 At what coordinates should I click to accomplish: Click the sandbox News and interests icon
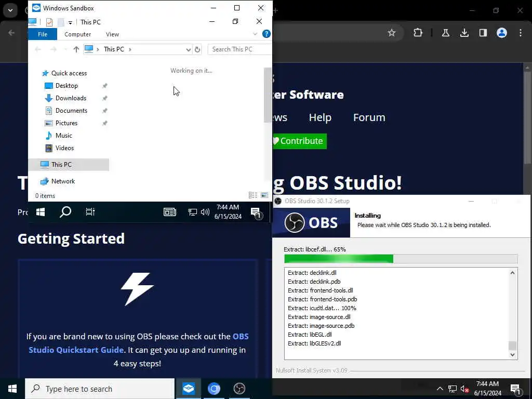click(x=170, y=212)
